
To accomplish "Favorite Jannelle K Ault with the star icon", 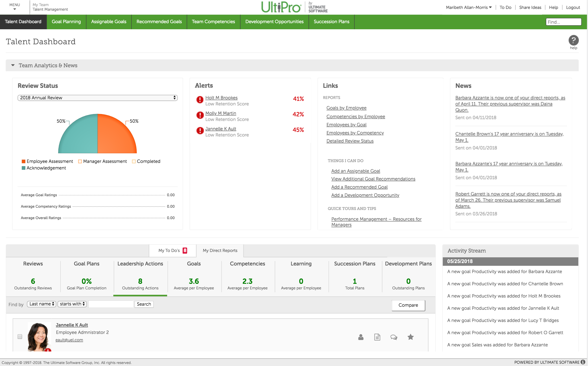I will tap(410, 337).
